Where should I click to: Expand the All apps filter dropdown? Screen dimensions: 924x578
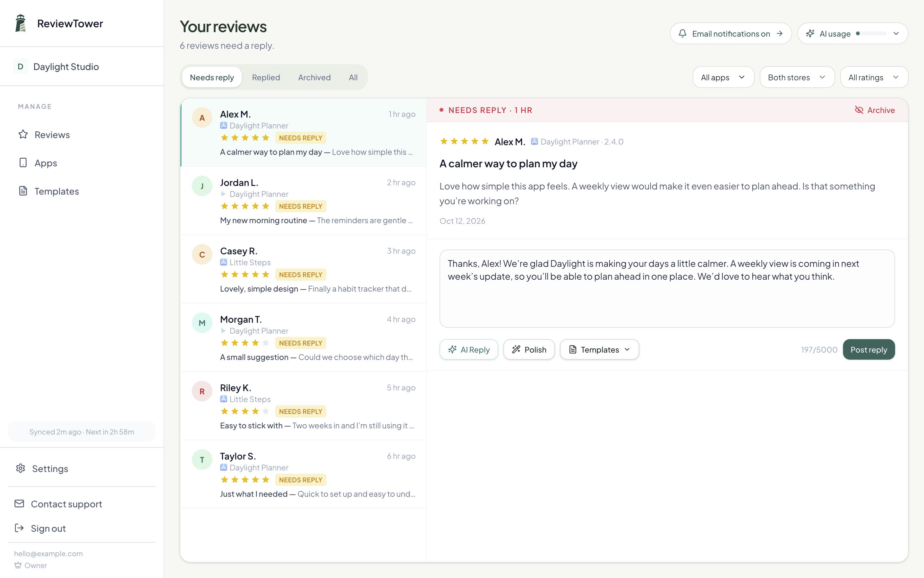tap(723, 77)
